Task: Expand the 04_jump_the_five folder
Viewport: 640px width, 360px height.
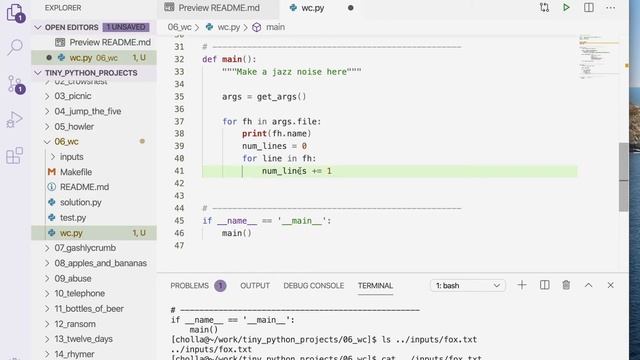Action: coord(47,111)
